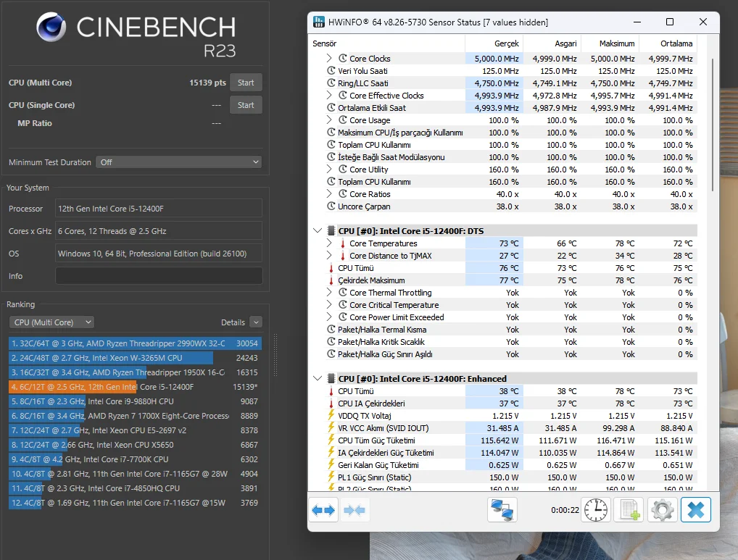This screenshot has height=560, width=738.
Task: Select the Intel Xeon W-3265M ranking entry
Action: (x=135, y=358)
